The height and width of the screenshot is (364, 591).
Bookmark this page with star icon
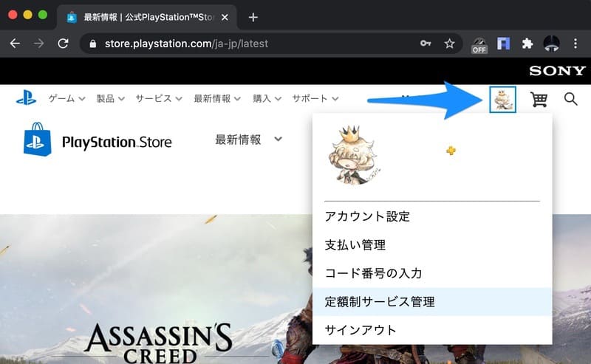tap(449, 44)
